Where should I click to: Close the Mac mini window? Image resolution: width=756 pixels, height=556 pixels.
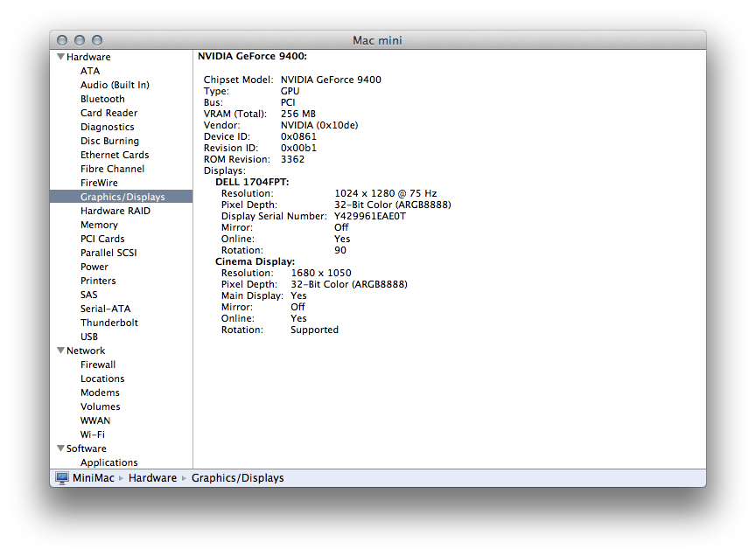[62, 40]
